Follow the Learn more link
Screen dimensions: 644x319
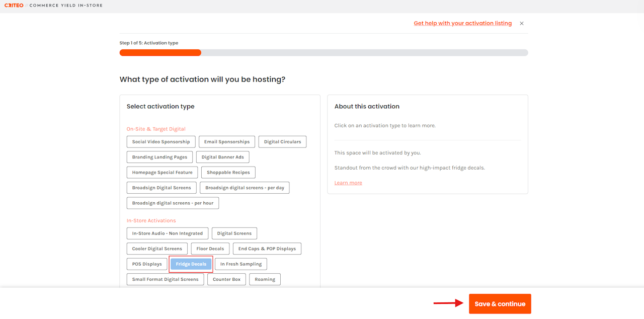pyautogui.click(x=348, y=183)
